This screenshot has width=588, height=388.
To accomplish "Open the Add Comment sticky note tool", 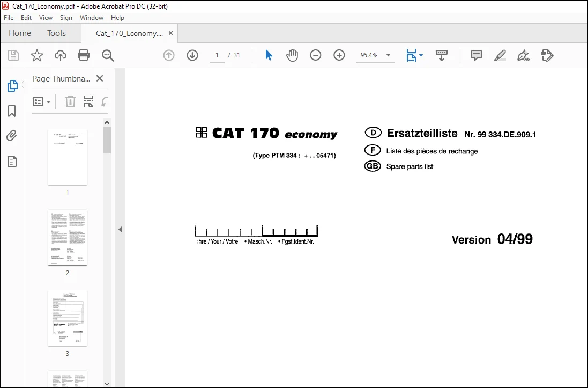I will tap(477, 55).
